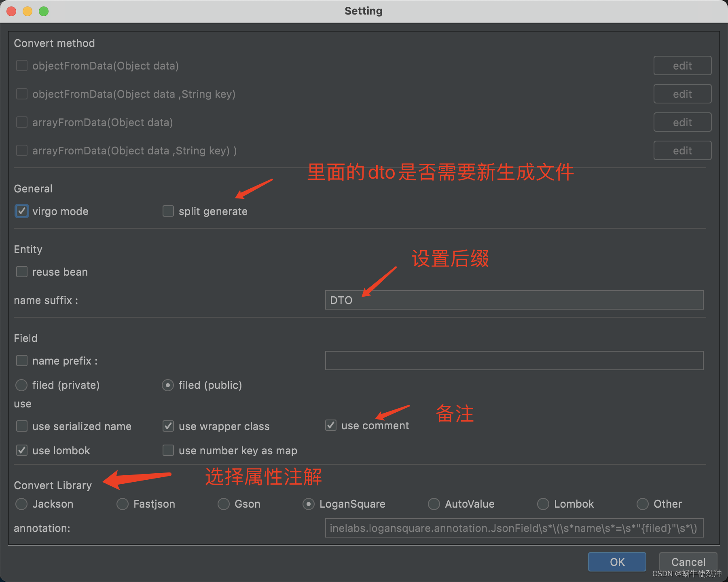
Task: Focus the name prefix text field
Action: (514, 361)
